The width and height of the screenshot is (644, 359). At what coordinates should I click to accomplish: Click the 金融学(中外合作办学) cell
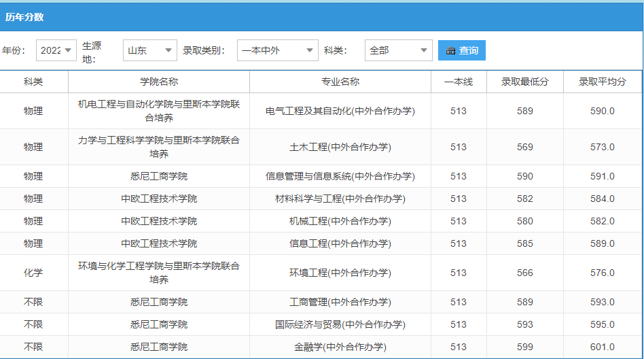click(340, 347)
